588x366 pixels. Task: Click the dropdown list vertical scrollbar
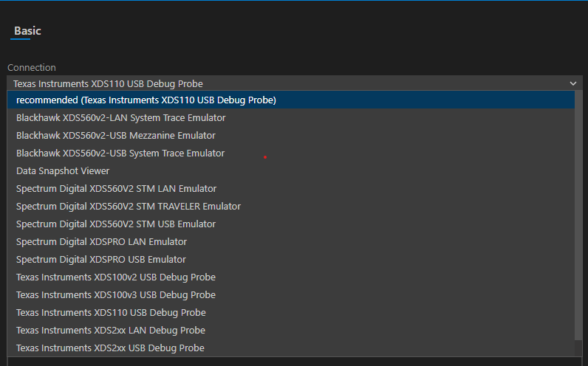click(578, 221)
